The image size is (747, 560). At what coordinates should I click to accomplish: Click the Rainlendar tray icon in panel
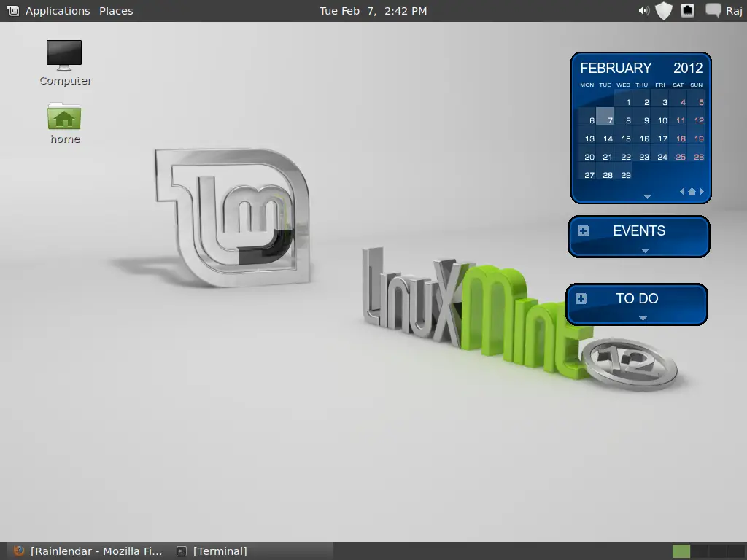pyautogui.click(x=687, y=10)
